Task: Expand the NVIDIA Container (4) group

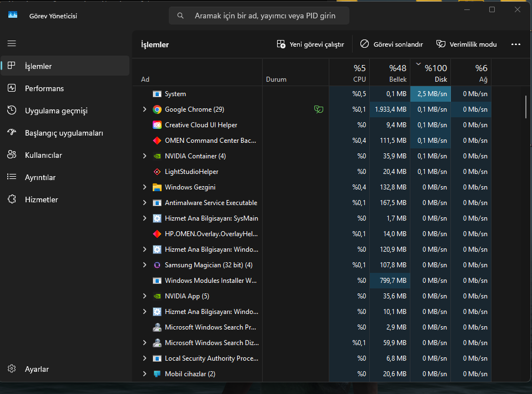Action: click(x=144, y=156)
